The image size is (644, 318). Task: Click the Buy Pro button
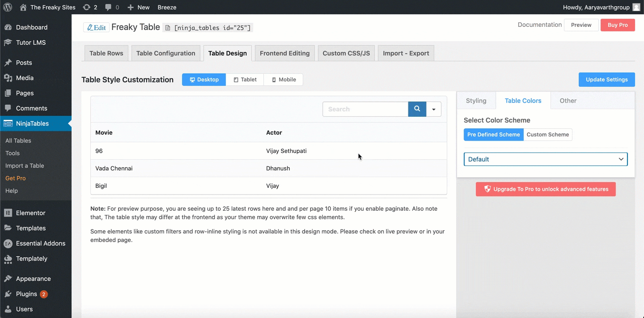coord(618,25)
